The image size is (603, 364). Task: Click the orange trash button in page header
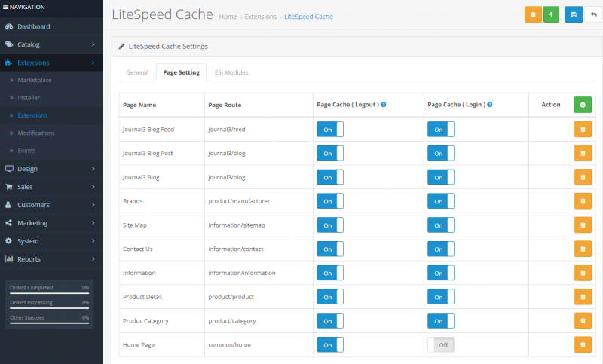[x=533, y=14]
